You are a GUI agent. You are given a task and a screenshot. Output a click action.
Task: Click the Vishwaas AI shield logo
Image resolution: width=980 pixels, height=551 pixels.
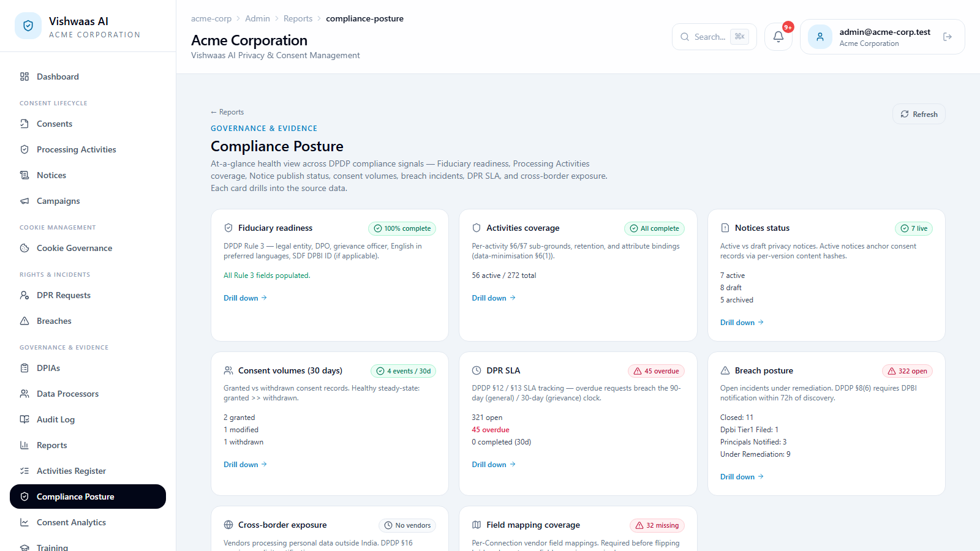click(28, 26)
